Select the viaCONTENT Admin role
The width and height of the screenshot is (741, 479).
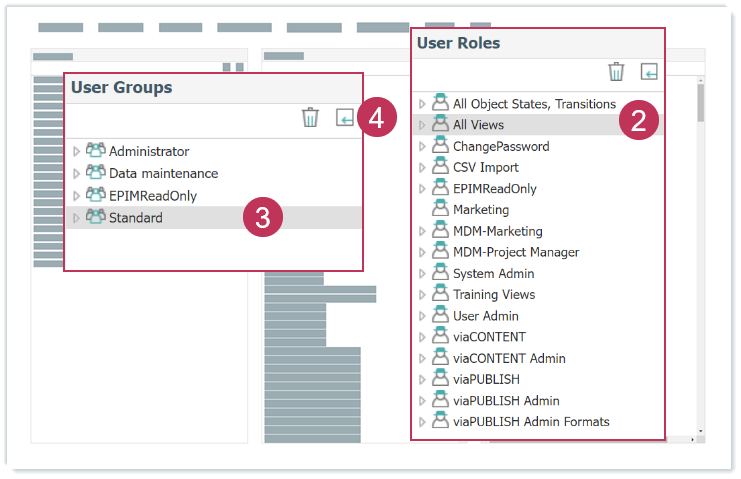[508, 358]
